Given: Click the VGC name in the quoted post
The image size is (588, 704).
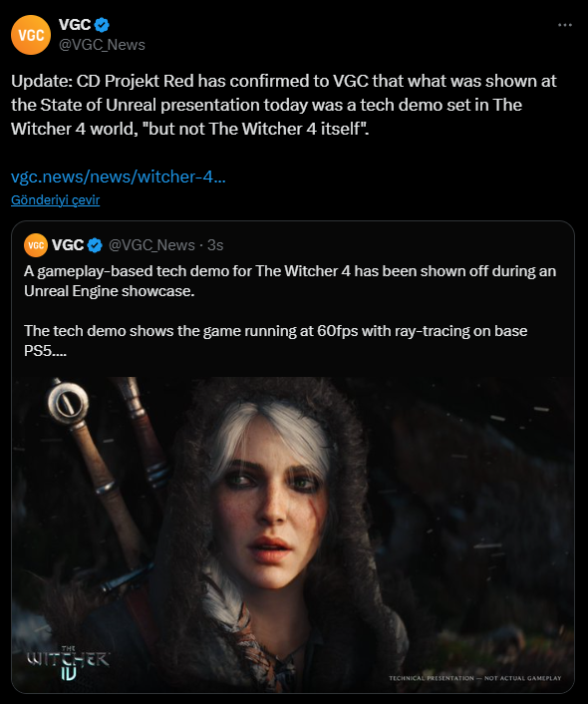Looking at the screenshot, I should (68, 245).
